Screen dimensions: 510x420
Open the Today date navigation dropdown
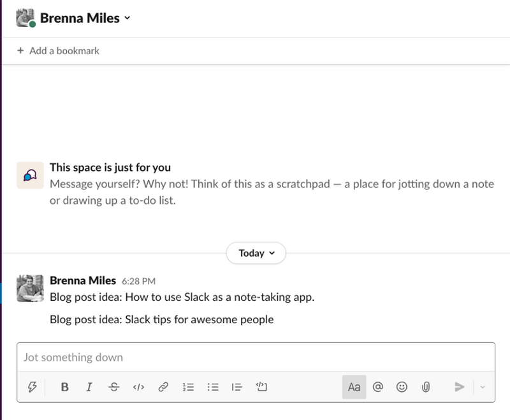[x=256, y=253]
